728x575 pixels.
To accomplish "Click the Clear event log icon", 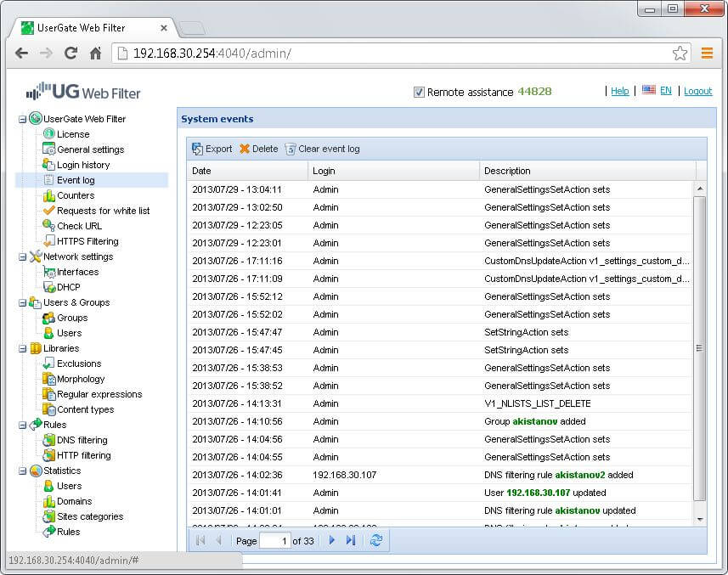I will (291, 149).
